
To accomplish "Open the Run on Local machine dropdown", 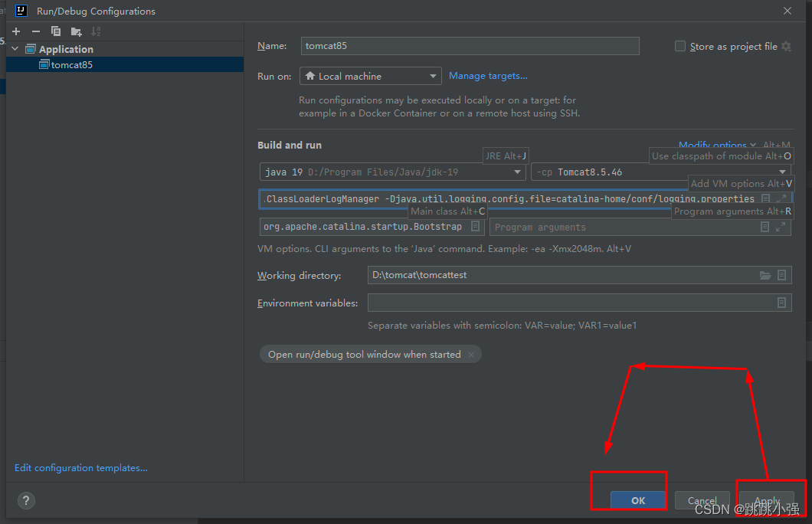I will pos(370,76).
